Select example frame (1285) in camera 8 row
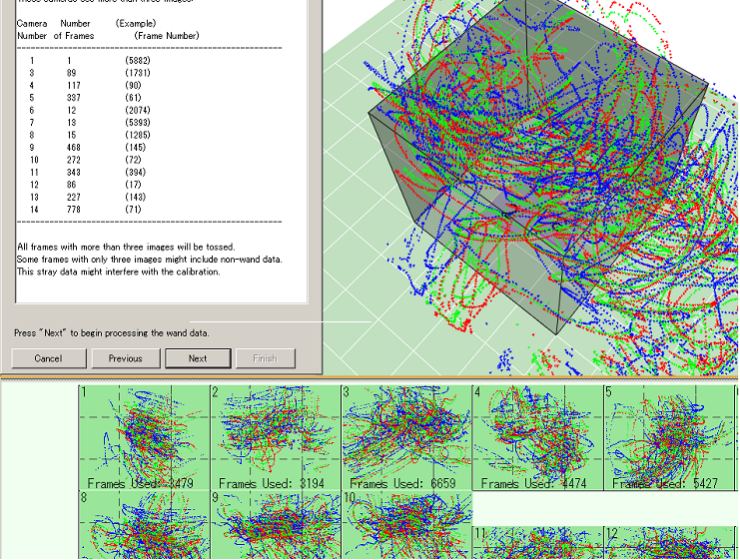This screenshot has height=560, width=740. coord(138,135)
